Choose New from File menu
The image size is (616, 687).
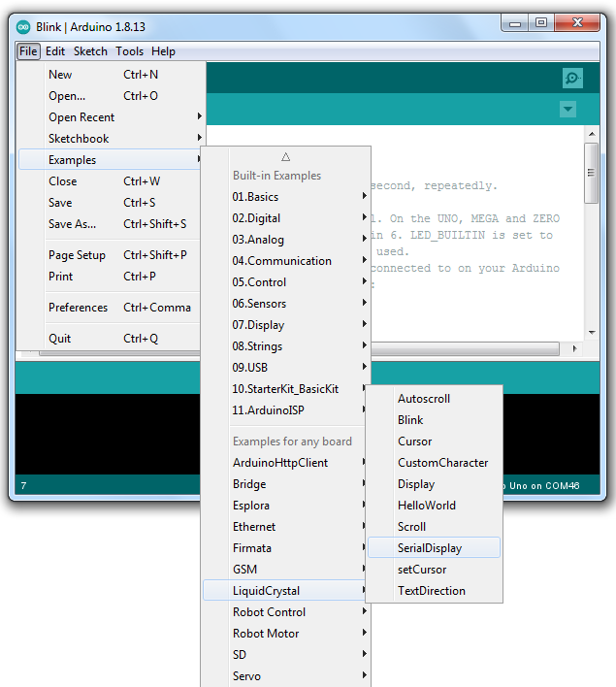pyautogui.click(x=110, y=75)
